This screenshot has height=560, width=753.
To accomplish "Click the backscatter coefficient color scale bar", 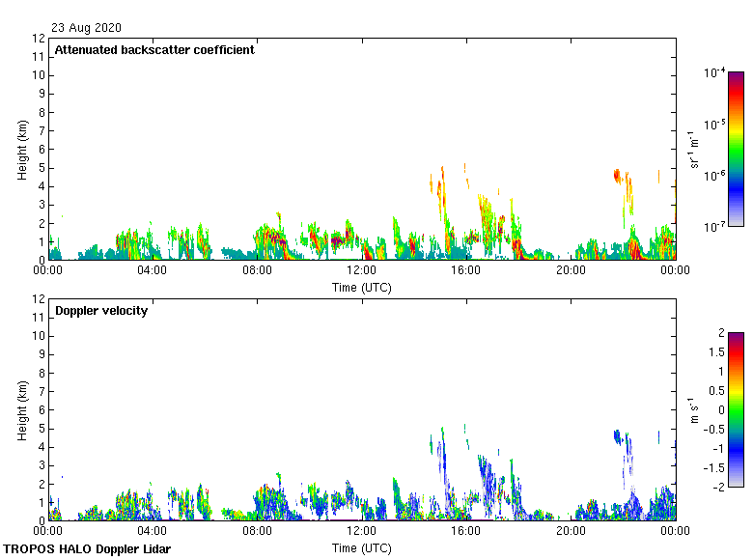I will (736, 149).
